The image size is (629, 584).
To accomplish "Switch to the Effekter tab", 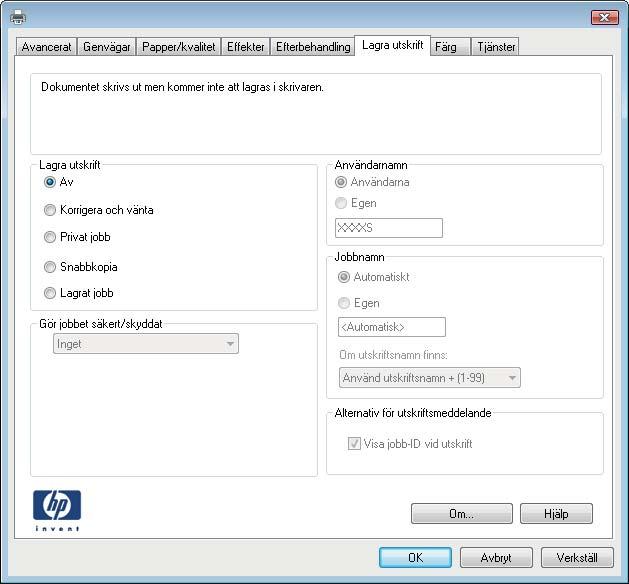I will point(246,47).
